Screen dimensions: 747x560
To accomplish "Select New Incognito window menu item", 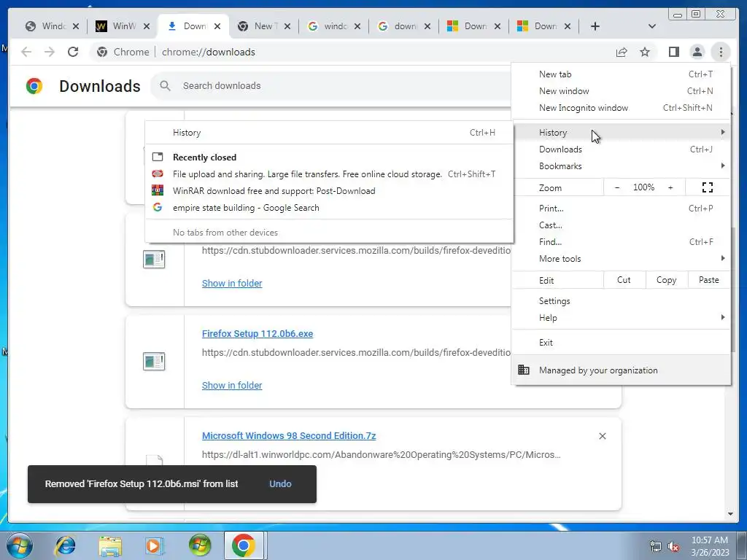I will coord(621,108).
